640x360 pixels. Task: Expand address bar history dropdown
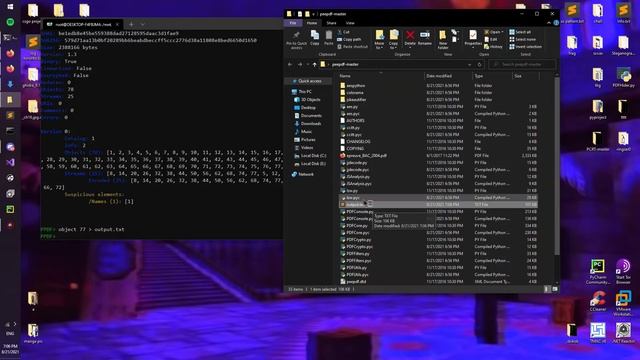click(x=470, y=64)
